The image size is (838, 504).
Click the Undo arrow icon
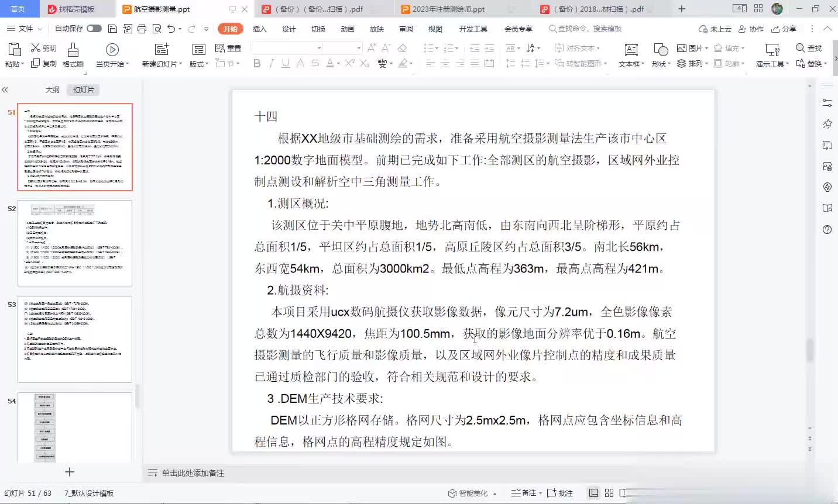pos(171,29)
